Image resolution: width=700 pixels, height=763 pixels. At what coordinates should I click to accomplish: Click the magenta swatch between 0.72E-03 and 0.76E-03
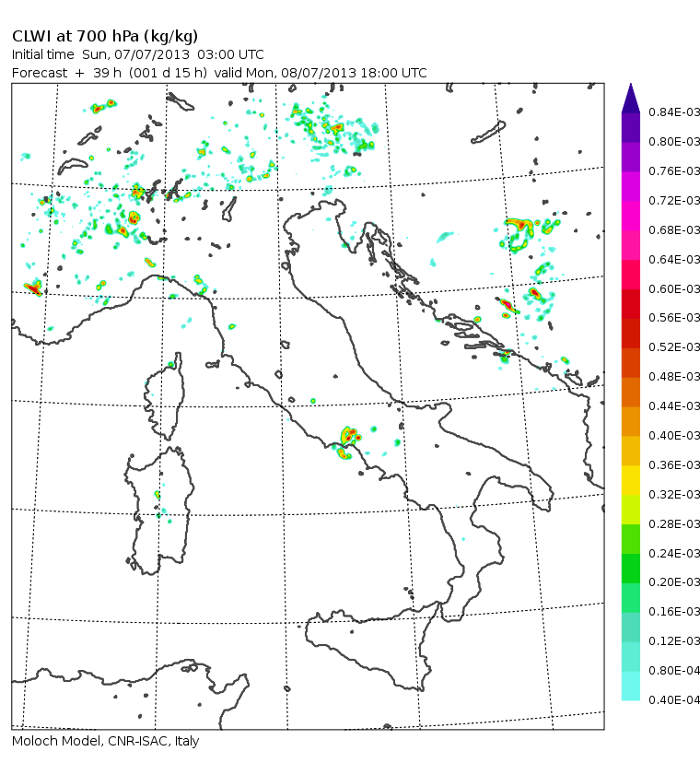[x=630, y=186]
